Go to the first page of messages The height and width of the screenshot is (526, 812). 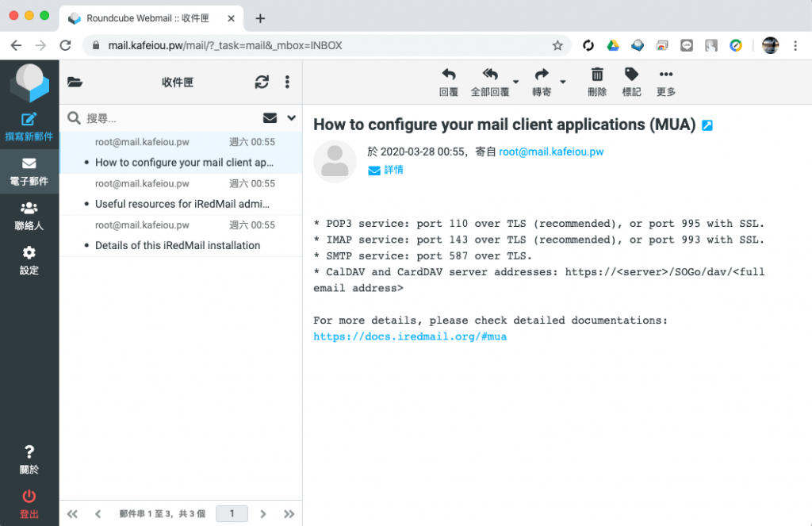click(72, 514)
